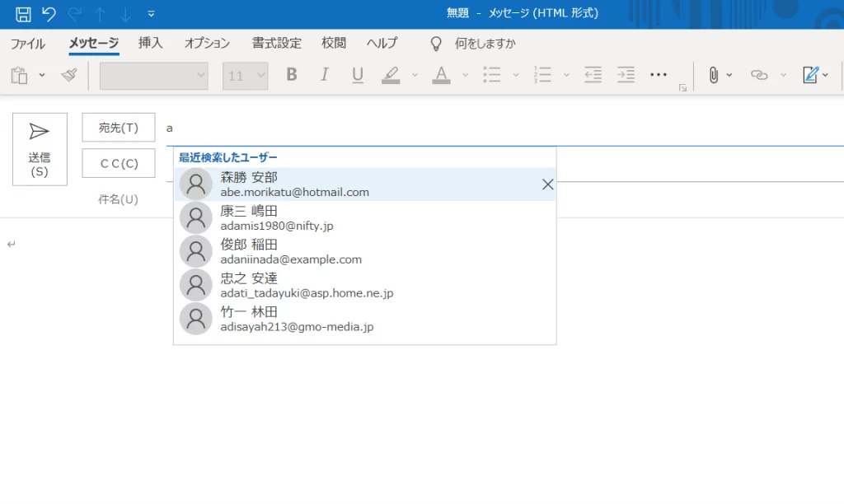Click the Undo arrow icon

[x=49, y=14]
